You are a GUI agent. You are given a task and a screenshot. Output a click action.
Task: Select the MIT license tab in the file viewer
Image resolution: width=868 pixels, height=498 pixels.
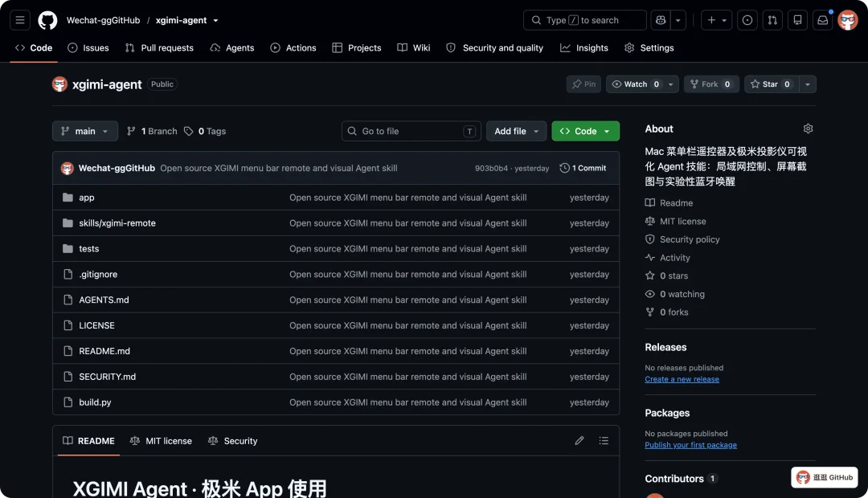(x=161, y=441)
